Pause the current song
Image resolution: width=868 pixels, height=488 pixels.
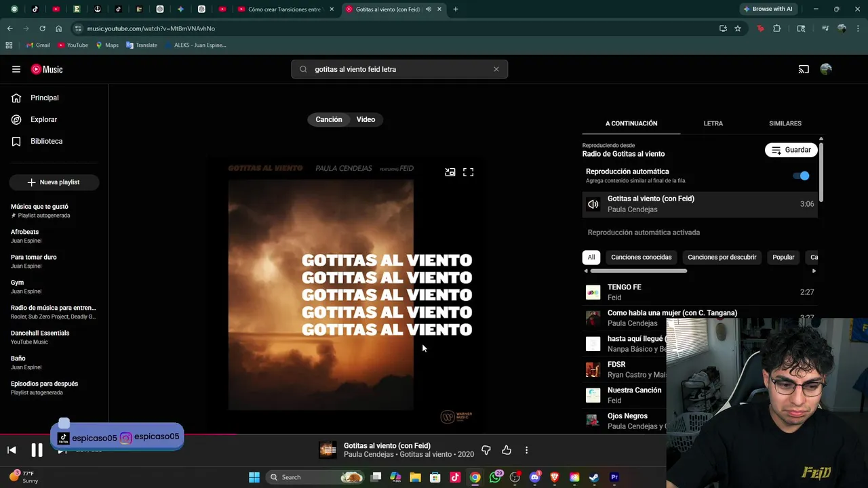tap(37, 450)
